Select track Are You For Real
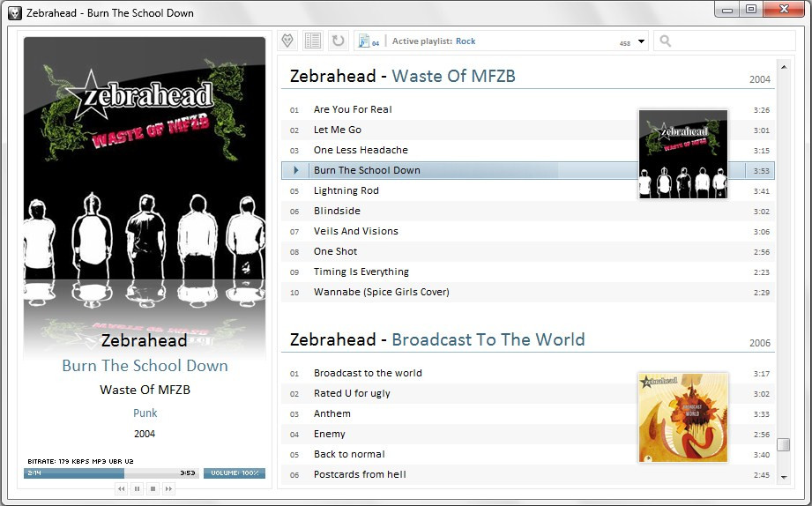This screenshot has height=506, width=812. click(x=528, y=109)
